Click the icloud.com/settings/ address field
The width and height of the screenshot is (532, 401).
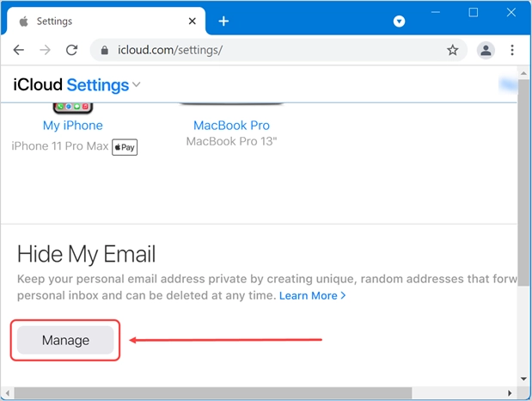tap(278, 50)
